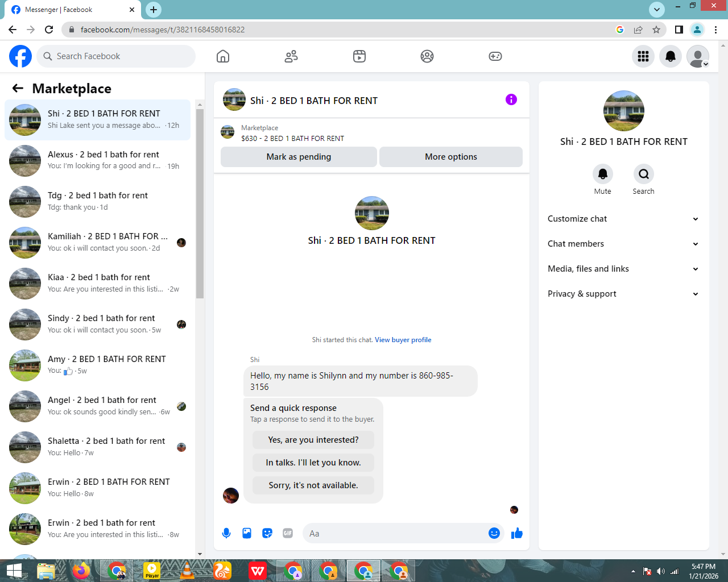Open the Marketplace $630 listing link

click(x=292, y=138)
